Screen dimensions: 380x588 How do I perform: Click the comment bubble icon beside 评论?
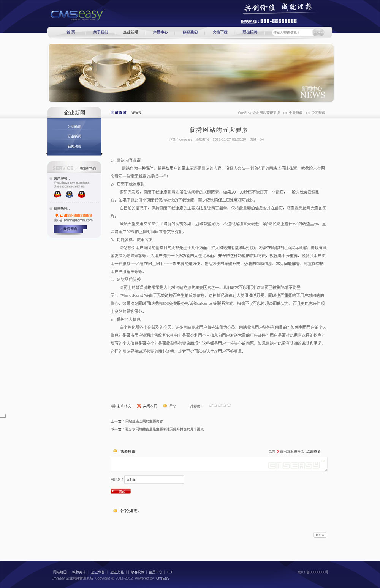coord(165,406)
